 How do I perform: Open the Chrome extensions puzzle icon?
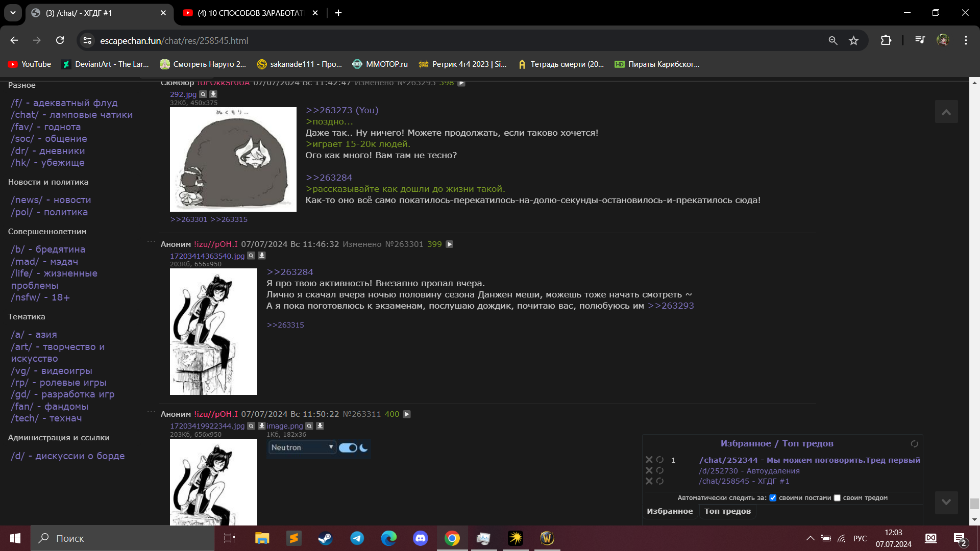pyautogui.click(x=886, y=41)
